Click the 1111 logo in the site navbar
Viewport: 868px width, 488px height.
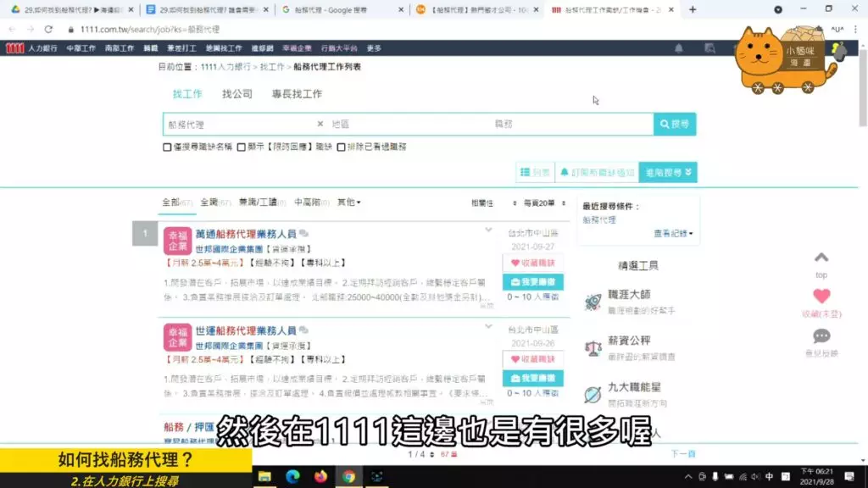[15, 48]
